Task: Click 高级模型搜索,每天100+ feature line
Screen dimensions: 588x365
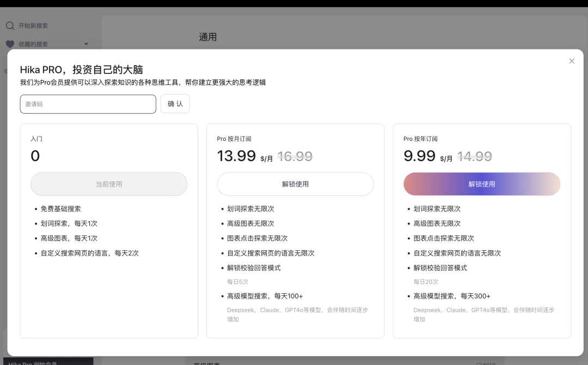Action: [265, 296]
